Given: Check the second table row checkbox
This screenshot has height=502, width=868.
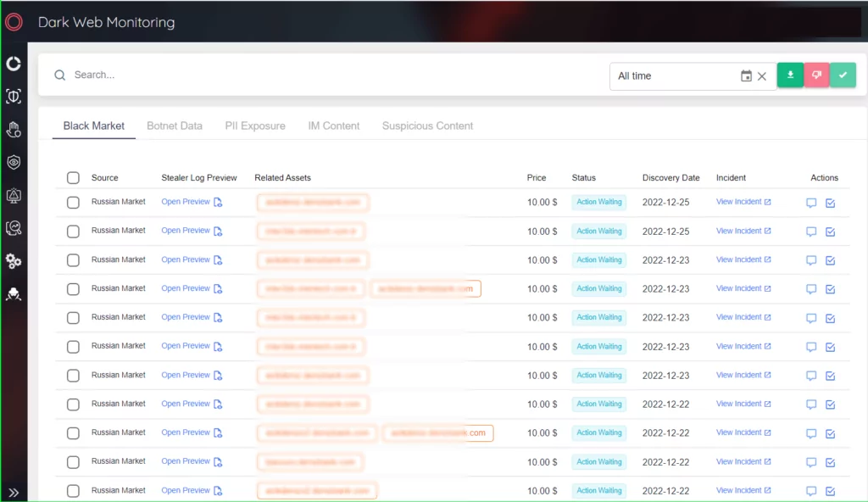Looking at the screenshot, I should point(73,231).
